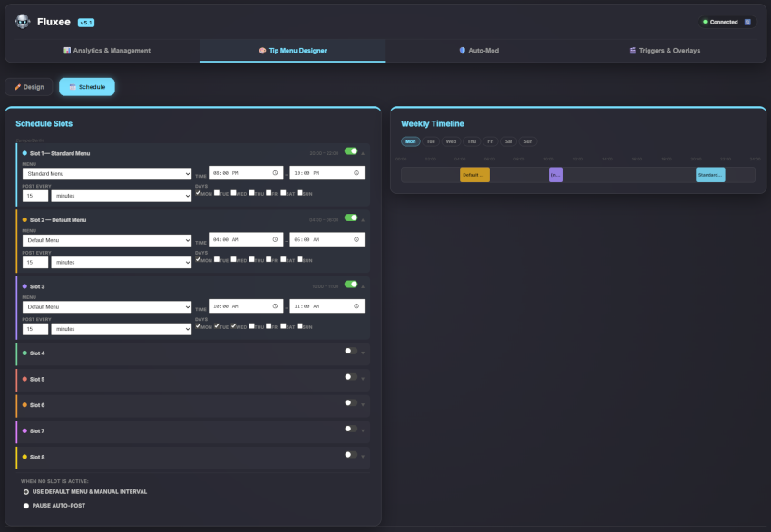Viewport: 771px width, 532px height.
Task: Open the clock icon in Slot 1 end time
Action: [356, 172]
